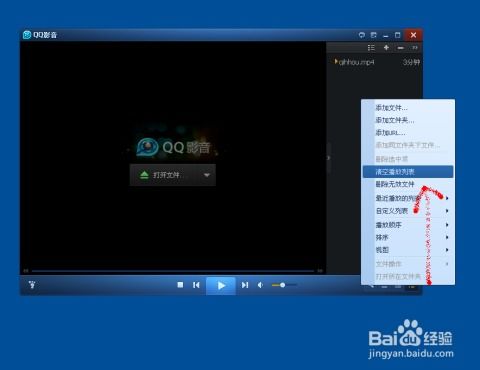Open the playlist view mode icon

pyautogui.click(x=371, y=48)
